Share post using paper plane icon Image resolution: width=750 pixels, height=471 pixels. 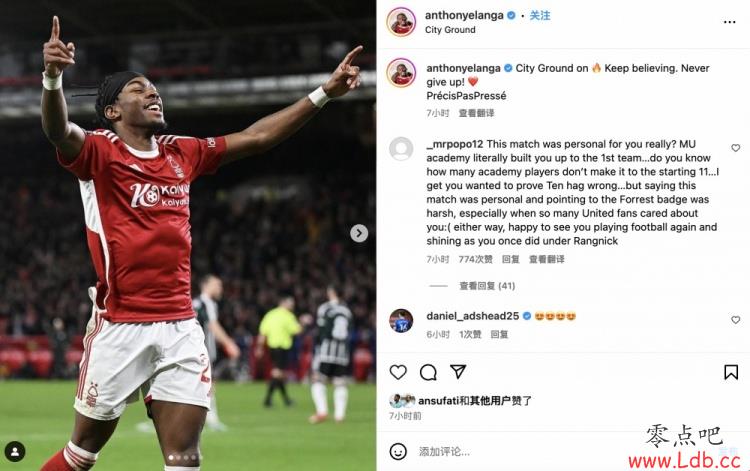pos(458,372)
